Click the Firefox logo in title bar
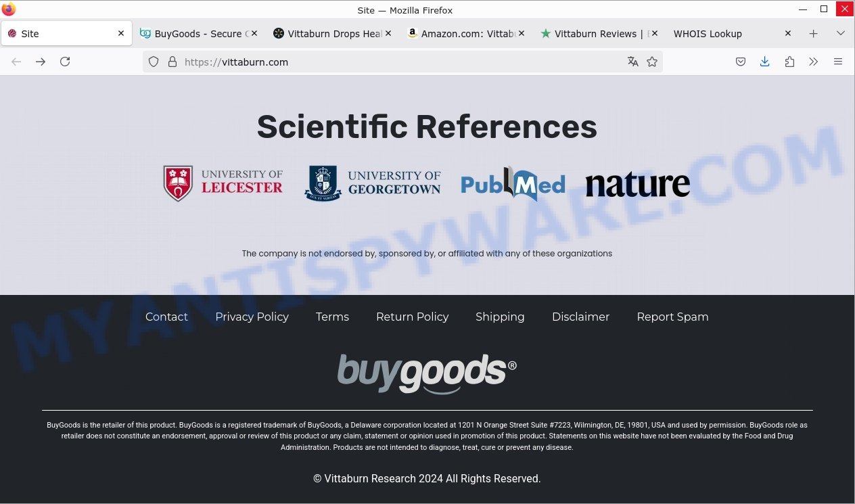855x504 pixels. [x=9, y=9]
